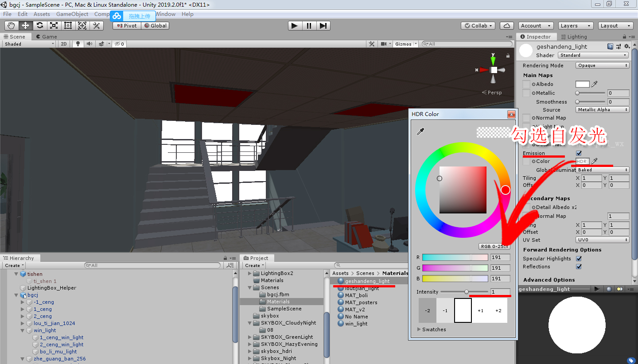Open scene camera settings icon
The height and width of the screenshot is (364, 638).
pyautogui.click(x=384, y=44)
